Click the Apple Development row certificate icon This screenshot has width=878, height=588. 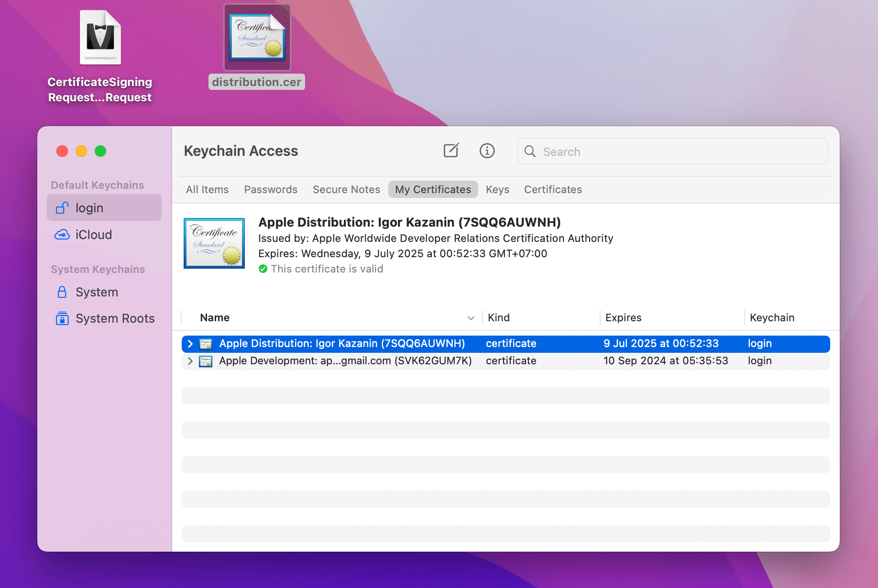tap(206, 361)
